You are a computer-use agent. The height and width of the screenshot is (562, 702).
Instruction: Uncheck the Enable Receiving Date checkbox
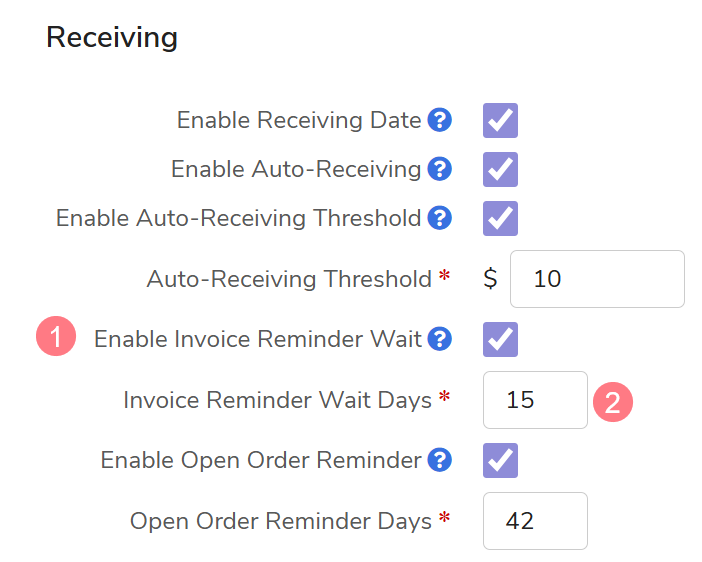click(500, 121)
